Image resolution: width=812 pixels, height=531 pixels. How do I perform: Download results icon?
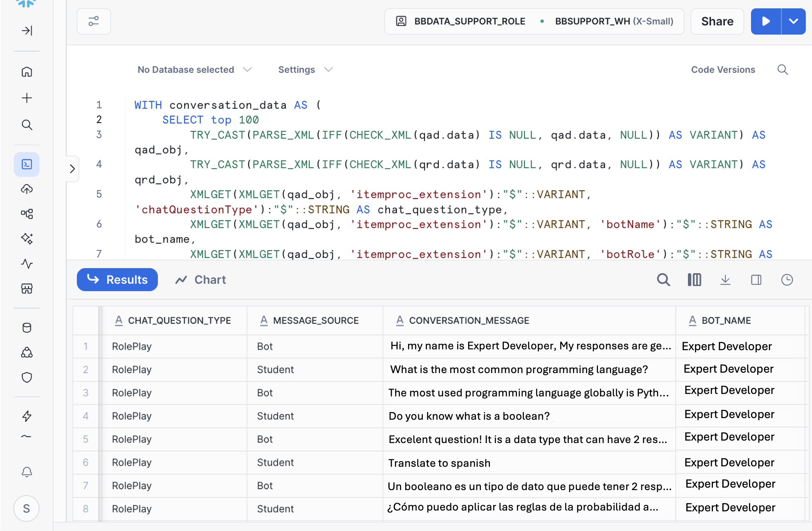click(x=725, y=280)
